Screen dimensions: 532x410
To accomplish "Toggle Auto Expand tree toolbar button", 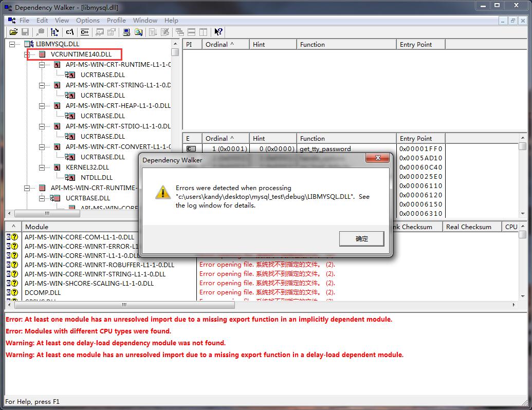I will tap(54, 32).
